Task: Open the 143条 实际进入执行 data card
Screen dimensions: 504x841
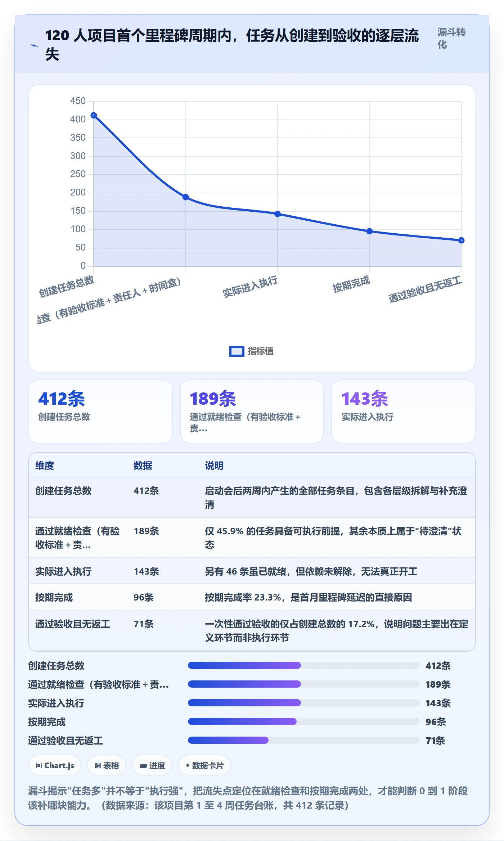Action: pos(403,411)
